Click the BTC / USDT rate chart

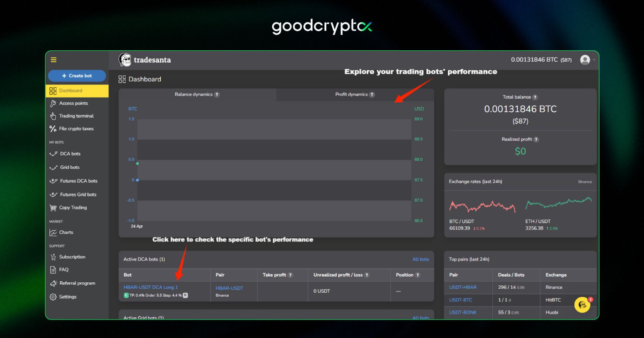coord(482,206)
